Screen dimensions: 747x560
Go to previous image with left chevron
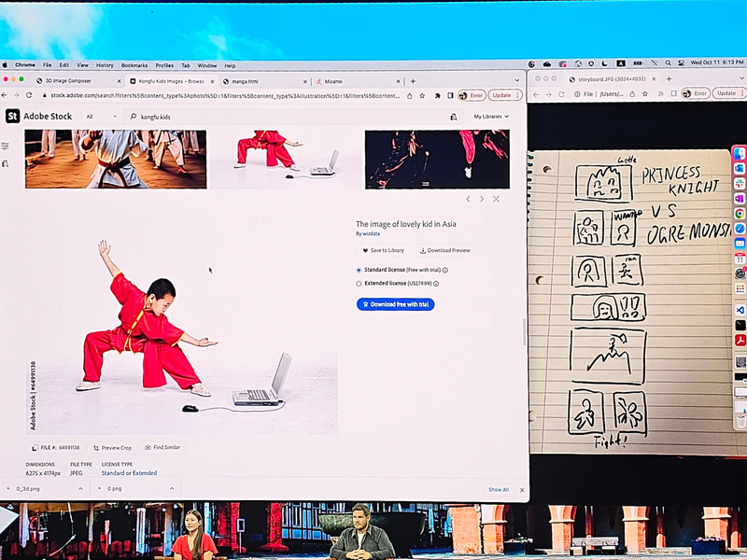pyautogui.click(x=468, y=199)
